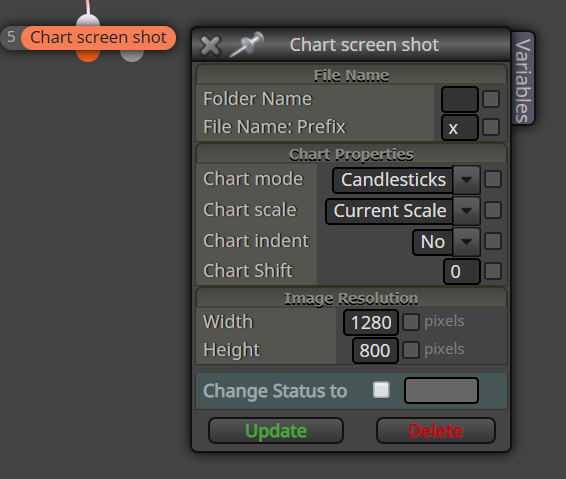
Task: Click the Change Status to color box
Action: [x=441, y=391]
